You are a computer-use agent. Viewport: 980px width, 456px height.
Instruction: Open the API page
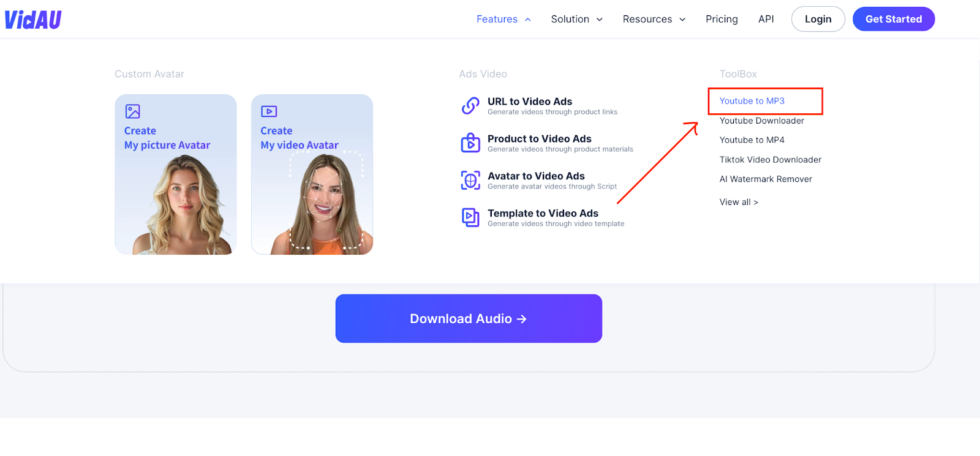766,20
